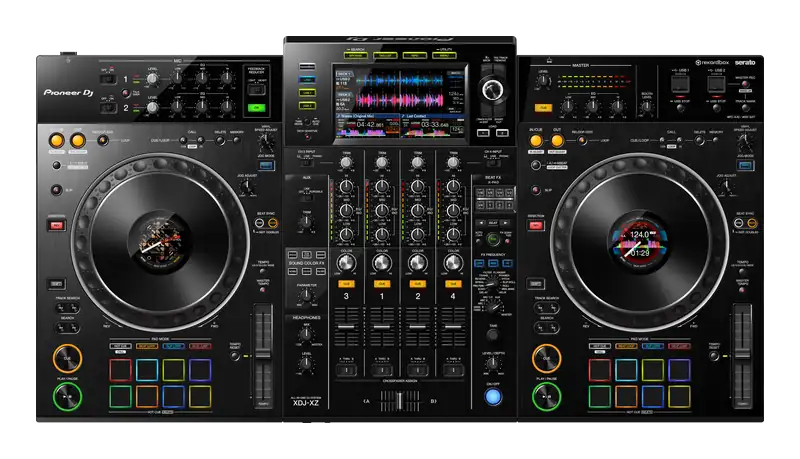Click the Sound Color FX PARAMETER knob
Viewport: 800px width, 459px height.
[x=306, y=295]
